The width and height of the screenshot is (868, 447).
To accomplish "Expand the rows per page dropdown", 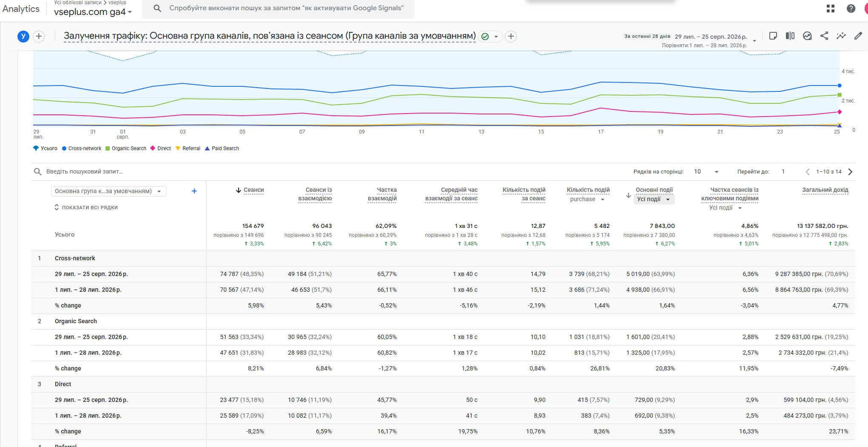I will (x=707, y=172).
